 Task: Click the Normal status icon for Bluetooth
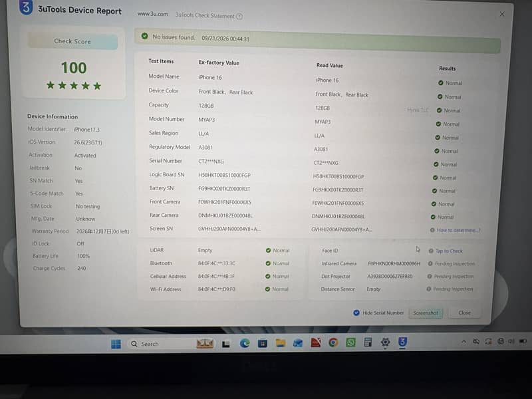(x=268, y=263)
